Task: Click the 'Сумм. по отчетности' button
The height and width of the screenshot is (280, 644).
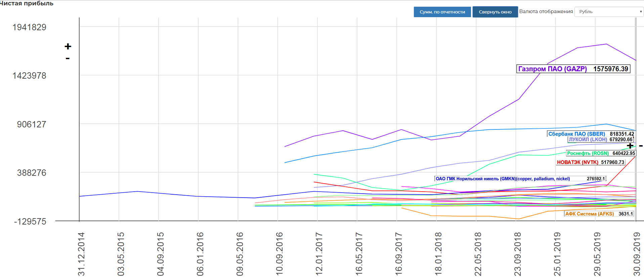Action: coord(442,12)
